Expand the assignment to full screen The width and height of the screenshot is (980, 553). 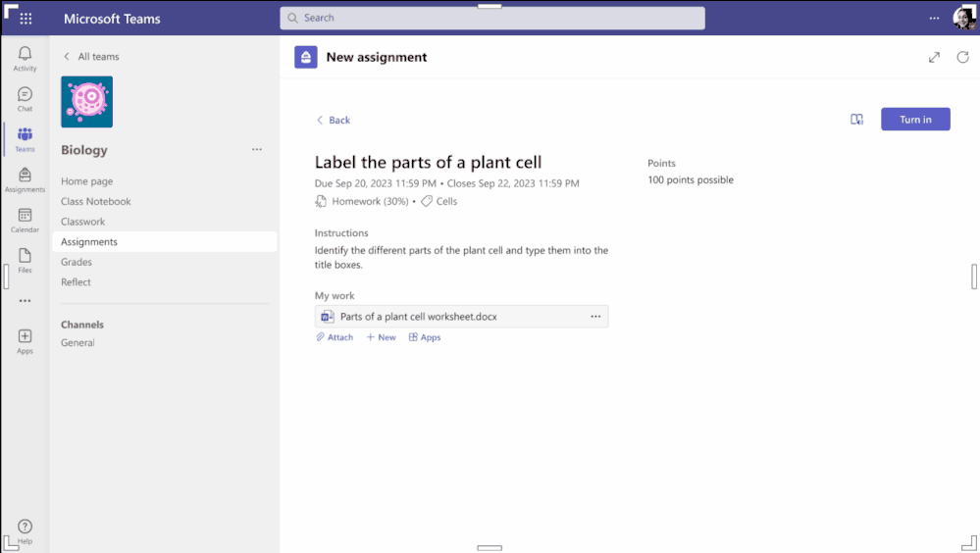click(x=934, y=58)
